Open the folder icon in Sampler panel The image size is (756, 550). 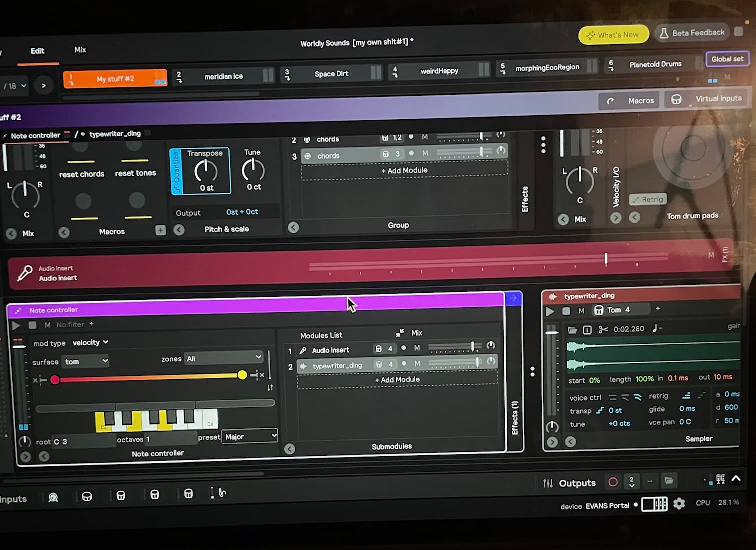pyautogui.click(x=572, y=330)
